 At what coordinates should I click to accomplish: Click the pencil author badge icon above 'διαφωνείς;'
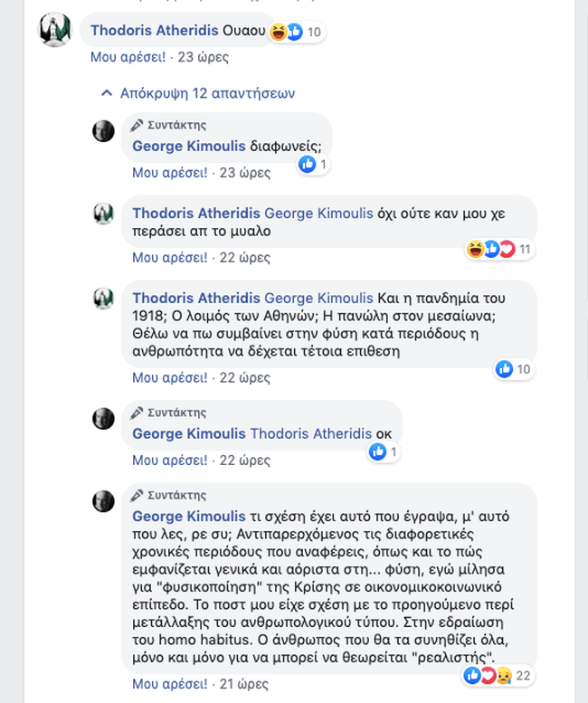tap(137, 125)
